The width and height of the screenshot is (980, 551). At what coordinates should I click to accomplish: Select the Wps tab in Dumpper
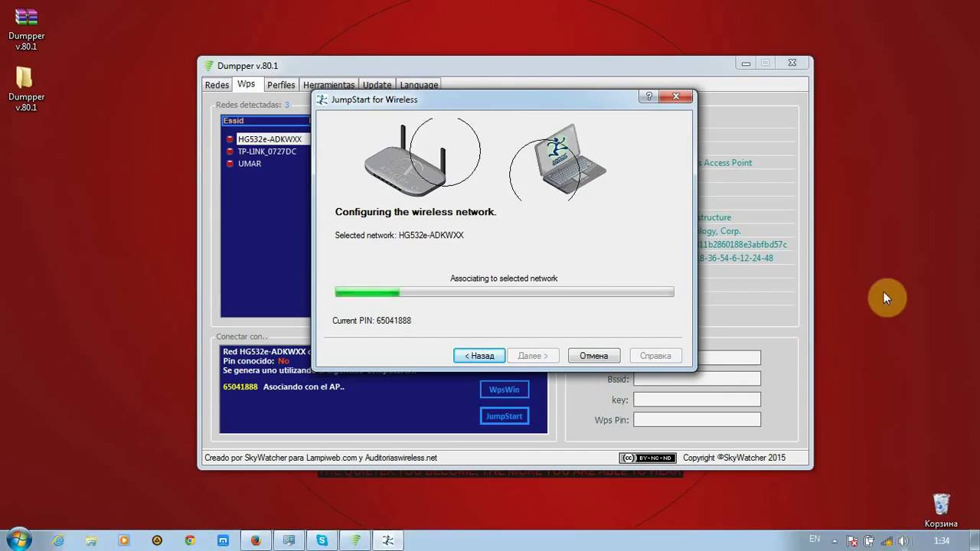coord(247,84)
